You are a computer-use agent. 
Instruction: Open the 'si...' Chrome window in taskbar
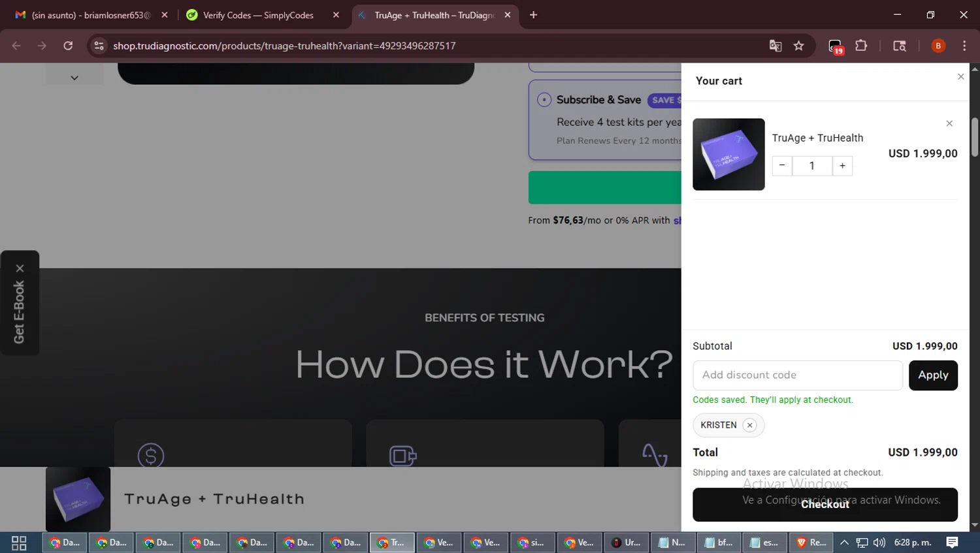click(532, 543)
